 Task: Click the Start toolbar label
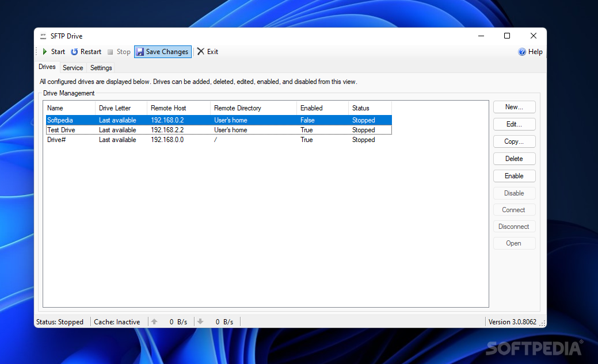[58, 51]
